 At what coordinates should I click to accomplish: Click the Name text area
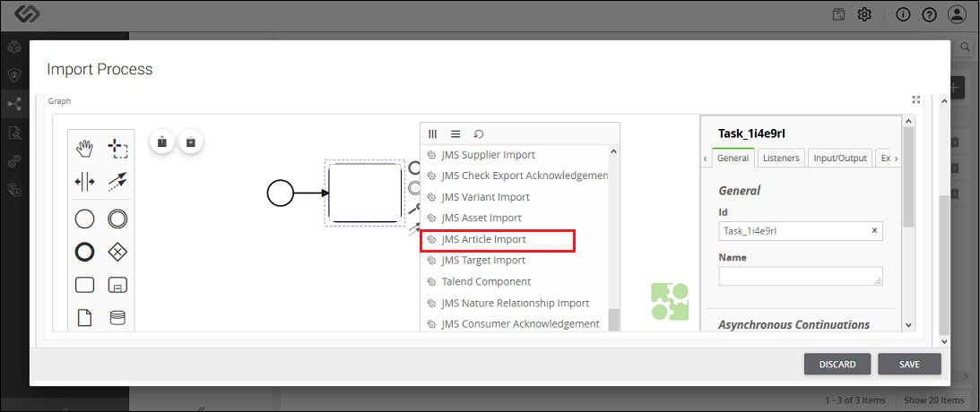click(x=801, y=276)
